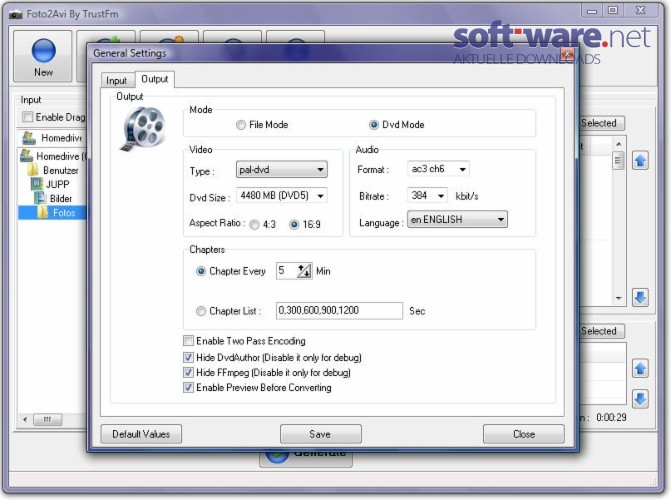Viewport: 671px width, 500px height.
Task: Open the video Type pal-dvd dropdown
Action: coord(282,170)
